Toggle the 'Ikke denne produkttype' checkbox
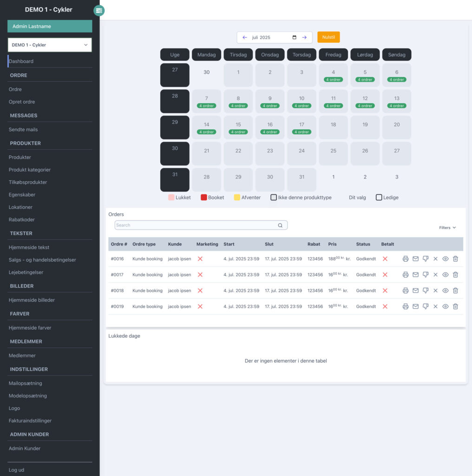The height and width of the screenshot is (476, 472). (x=274, y=197)
